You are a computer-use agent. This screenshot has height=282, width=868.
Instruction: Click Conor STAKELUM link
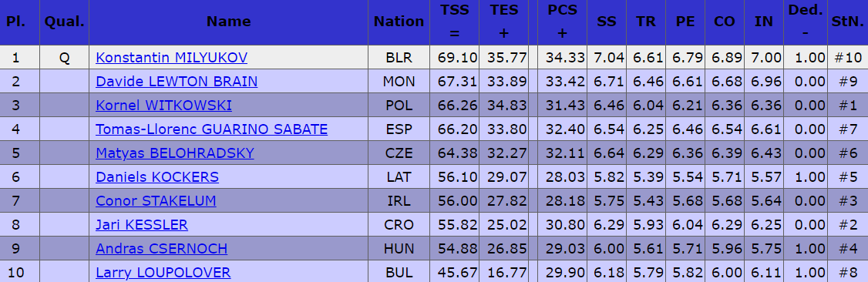pos(156,201)
